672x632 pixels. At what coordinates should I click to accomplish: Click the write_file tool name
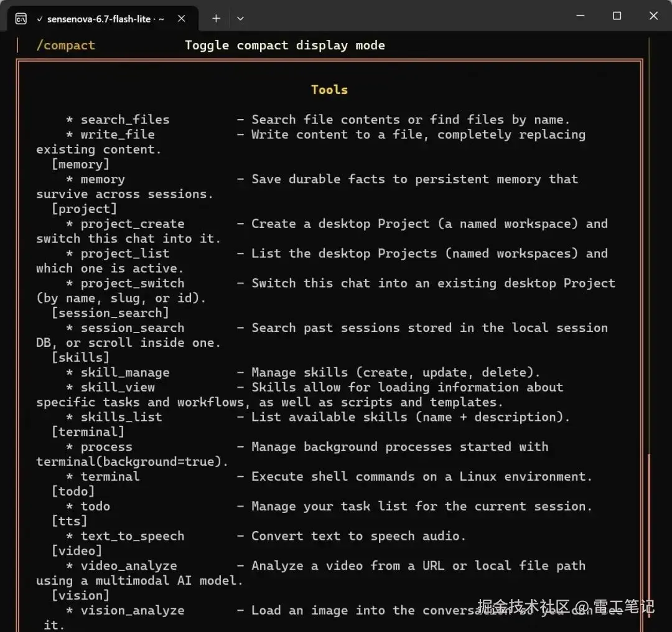pos(118,134)
